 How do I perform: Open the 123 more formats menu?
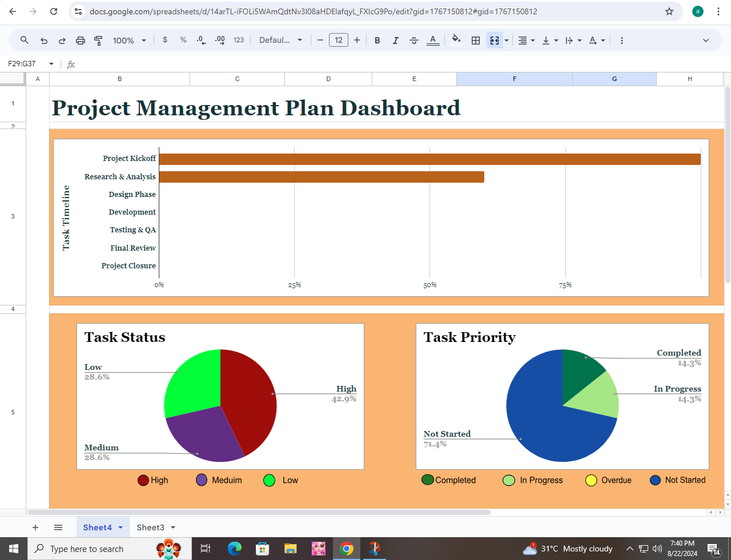239,40
